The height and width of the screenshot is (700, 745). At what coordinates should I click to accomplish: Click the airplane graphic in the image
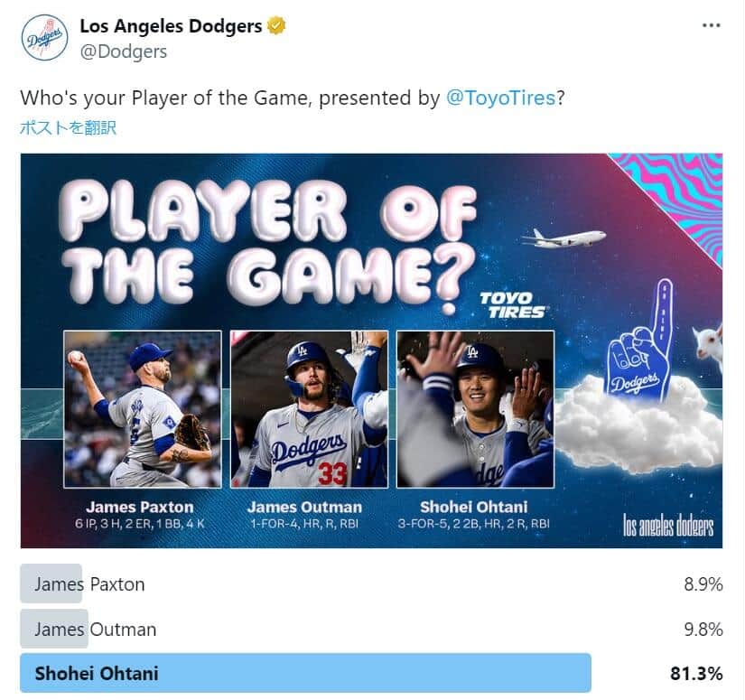click(x=563, y=238)
